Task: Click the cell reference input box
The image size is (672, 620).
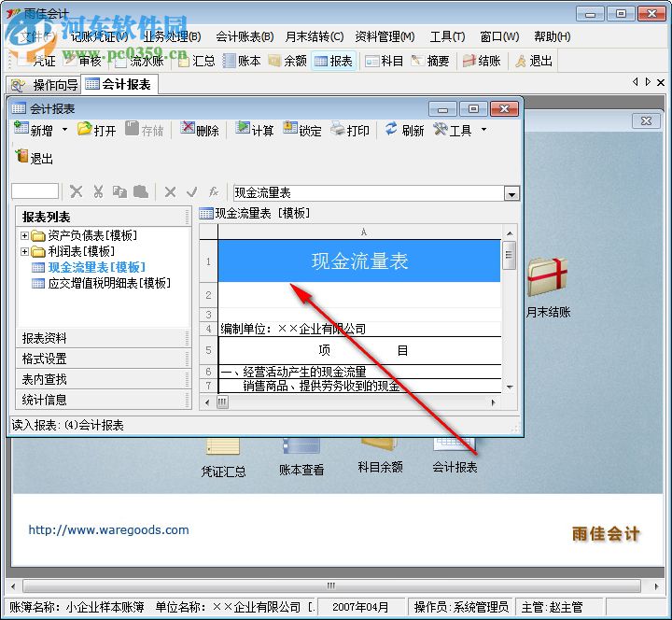Action: click(x=35, y=191)
